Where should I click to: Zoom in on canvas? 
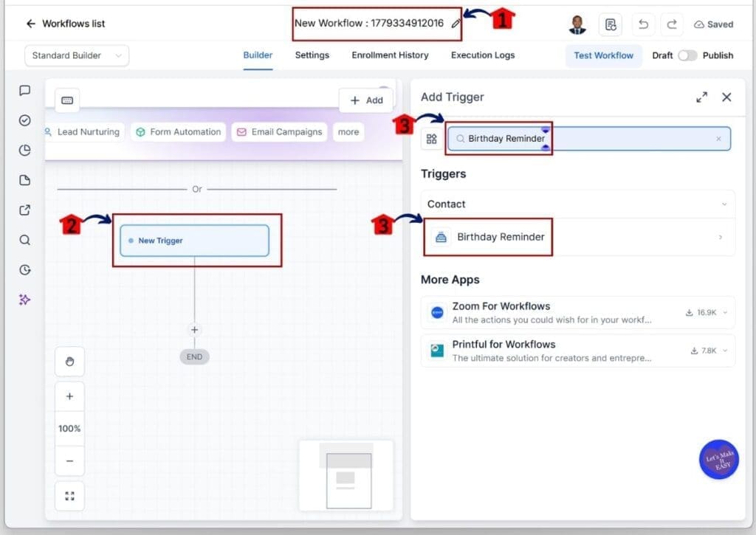pos(69,396)
